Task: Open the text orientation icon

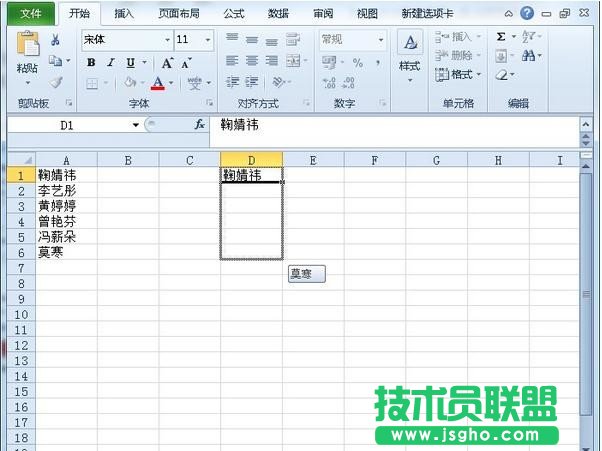Action: point(279,82)
